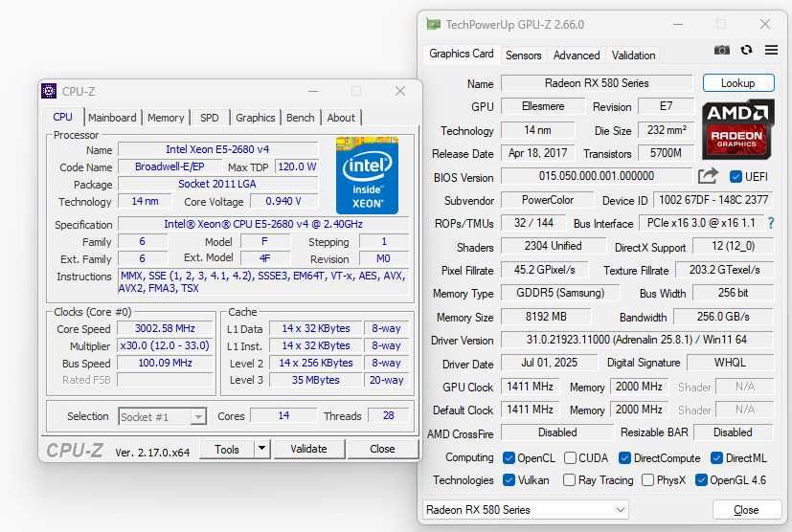Open the Tools dropdown arrow in CPU-Z
The width and height of the screenshot is (792, 532).
(261, 448)
